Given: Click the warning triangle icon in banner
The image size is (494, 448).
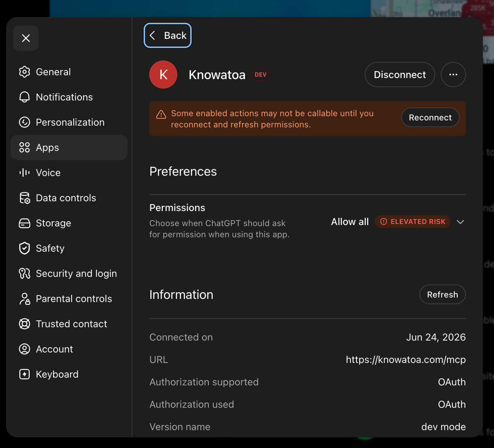Looking at the screenshot, I should (x=161, y=114).
